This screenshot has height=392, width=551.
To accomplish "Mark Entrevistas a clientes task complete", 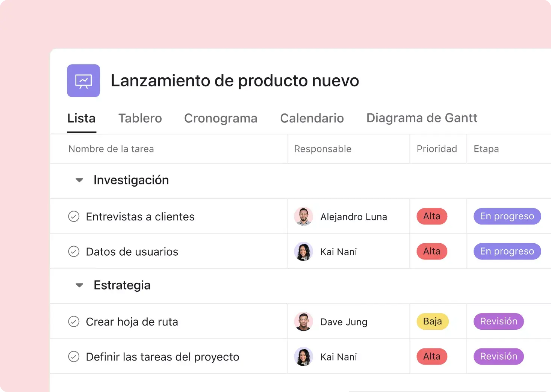I will 74,217.
